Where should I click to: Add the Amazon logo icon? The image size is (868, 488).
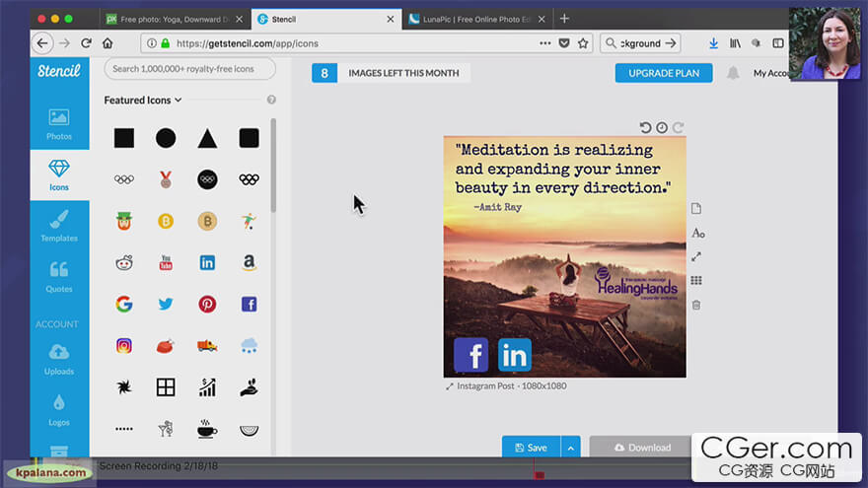[x=250, y=263]
